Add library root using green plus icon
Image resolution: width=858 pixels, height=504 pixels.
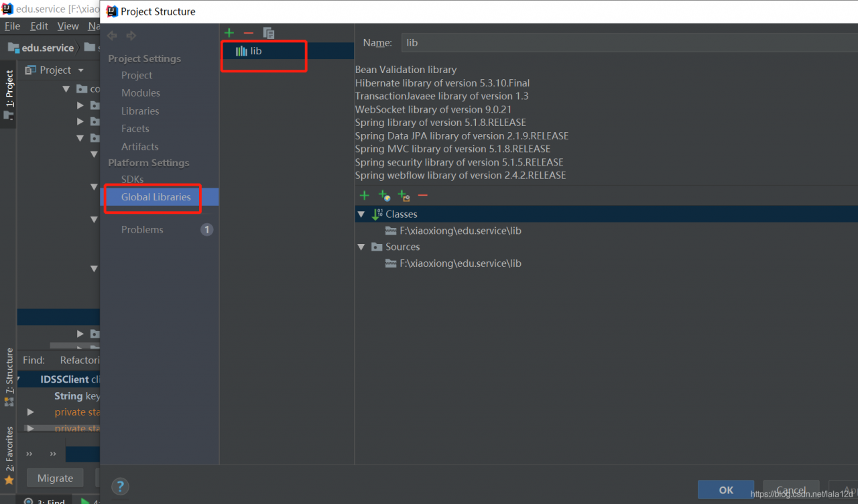point(365,195)
